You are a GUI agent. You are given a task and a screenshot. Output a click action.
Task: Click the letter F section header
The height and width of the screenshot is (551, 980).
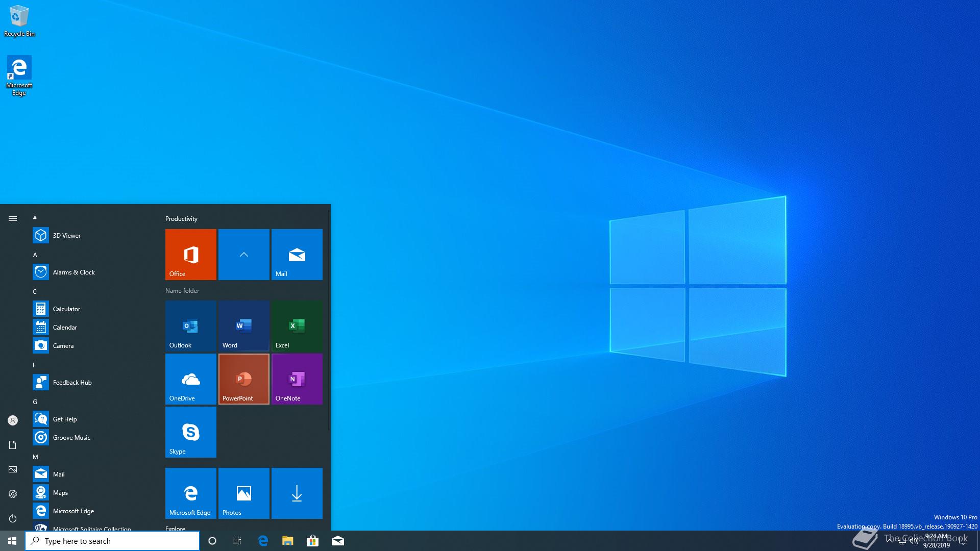click(35, 365)
